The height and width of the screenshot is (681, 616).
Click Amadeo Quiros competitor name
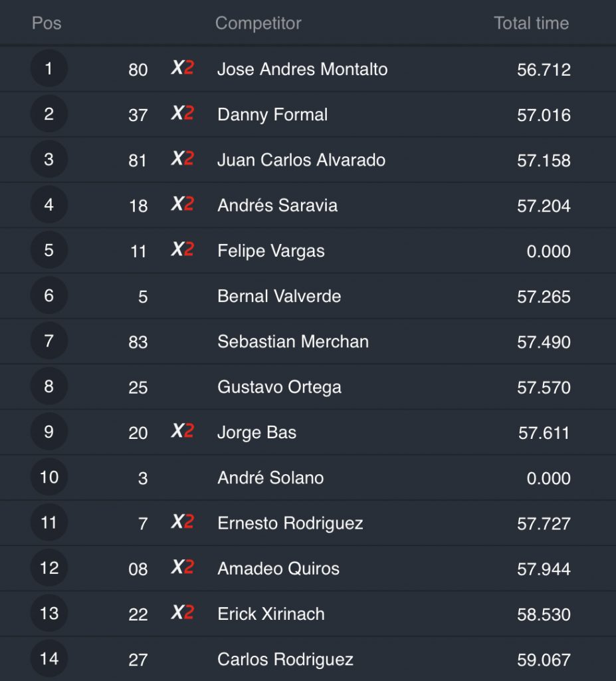tap(278, 569)
